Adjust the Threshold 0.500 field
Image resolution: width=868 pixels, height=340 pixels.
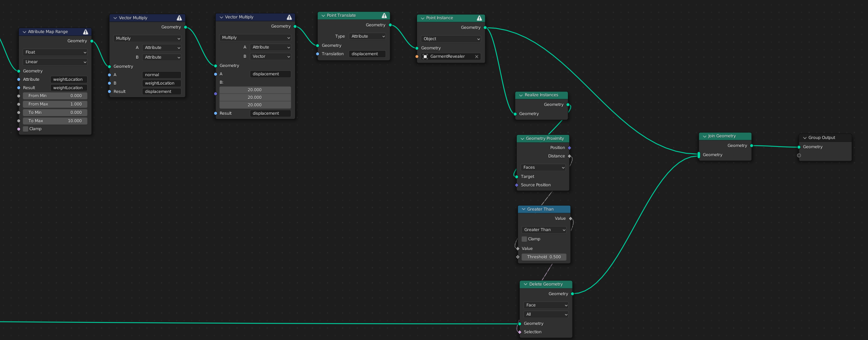point(544,257)
